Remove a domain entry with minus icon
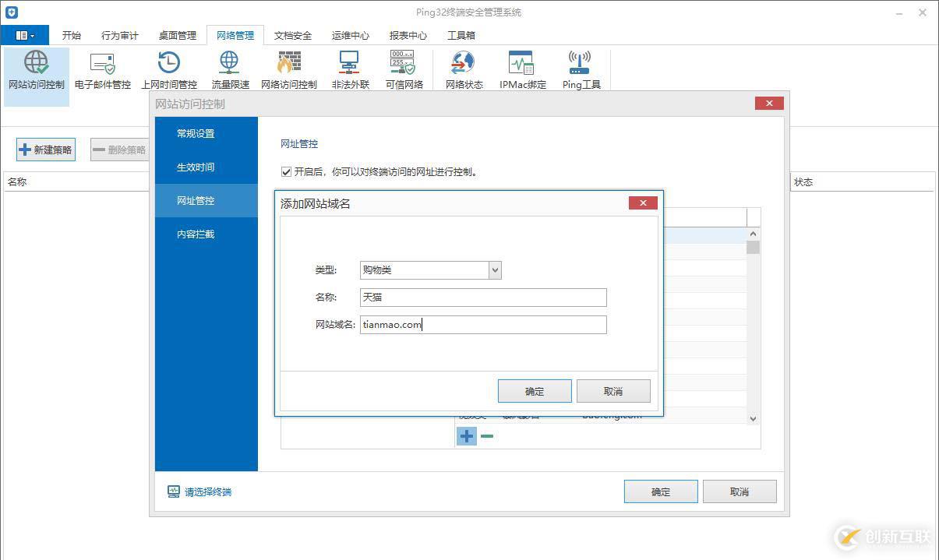This screenshot has height=560, width=939. [487, 436]
